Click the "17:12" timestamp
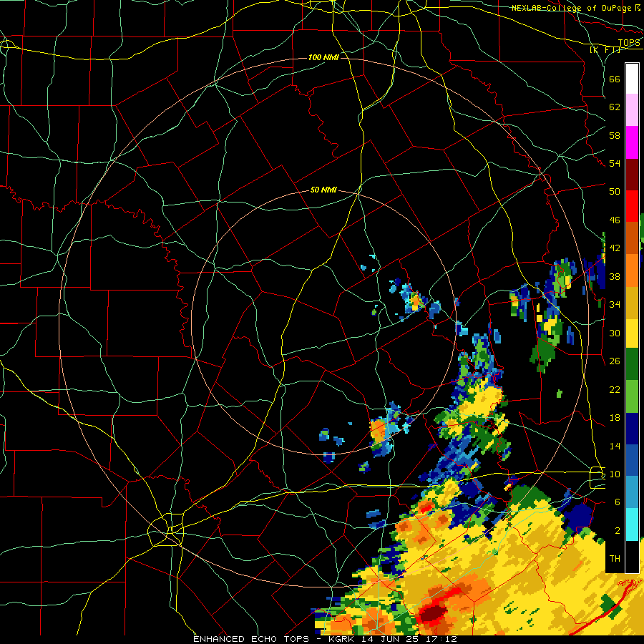 (440, 639)
